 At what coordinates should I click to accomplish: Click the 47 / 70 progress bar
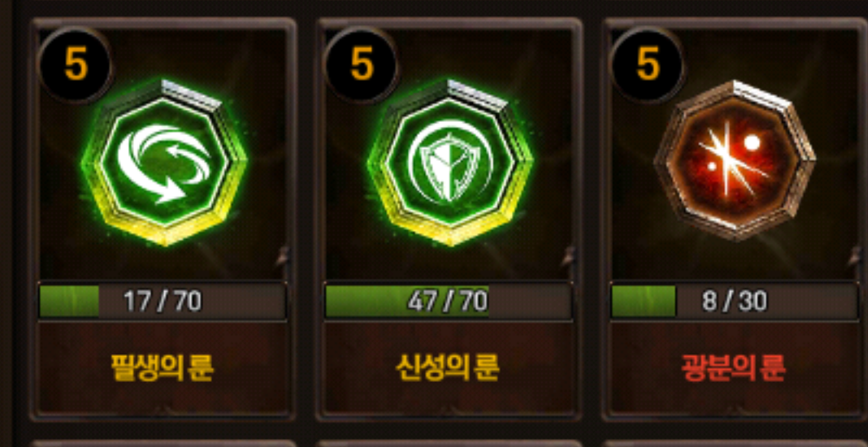(x=449, y=302)
